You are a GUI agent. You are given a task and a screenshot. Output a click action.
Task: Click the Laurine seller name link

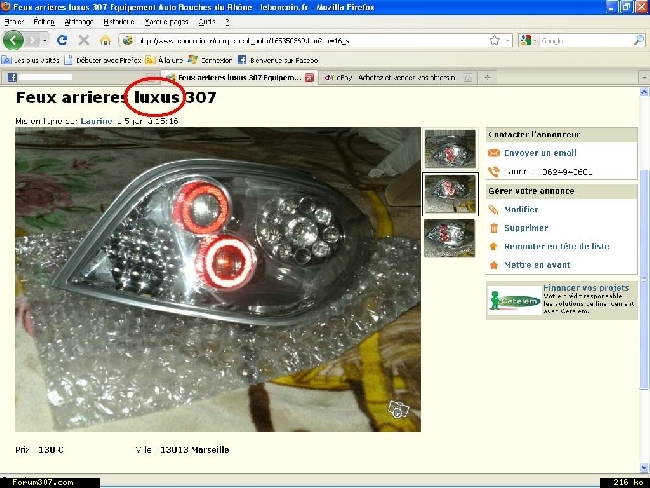tap(97, 121)
